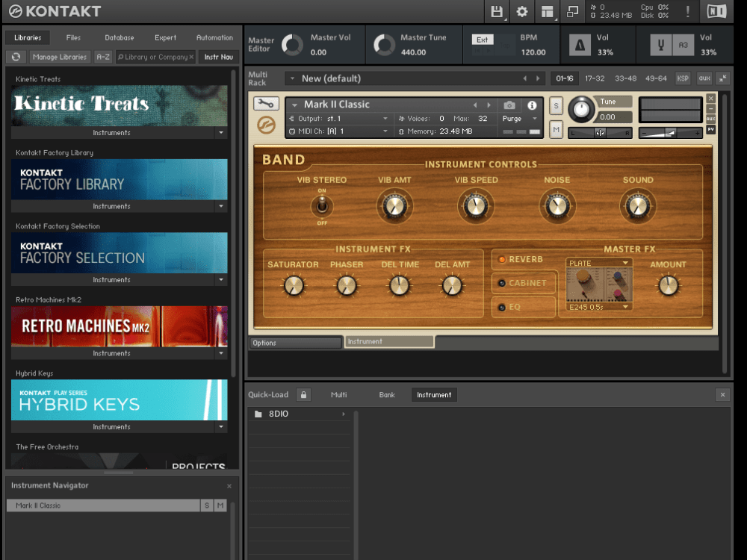Adjust the instrument volume slider
This screenshot has height=560, width=747.
click(670, 133)
